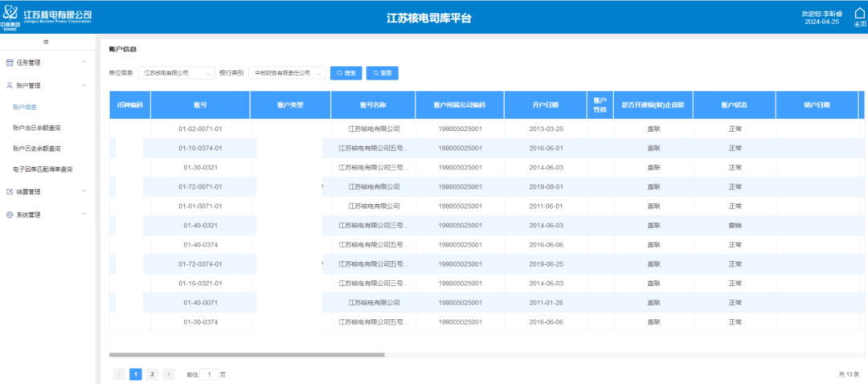
Task: Open the 银行类别 bank type dropdown
Action: [x=287, y=72]
